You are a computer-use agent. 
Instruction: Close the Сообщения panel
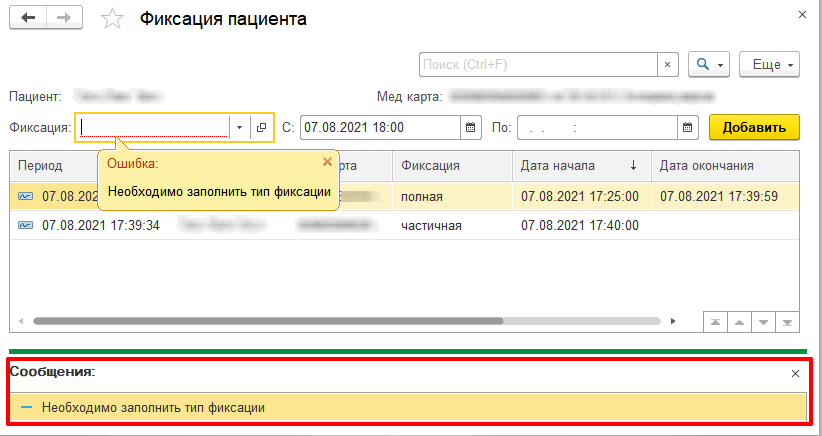point(796,373)
